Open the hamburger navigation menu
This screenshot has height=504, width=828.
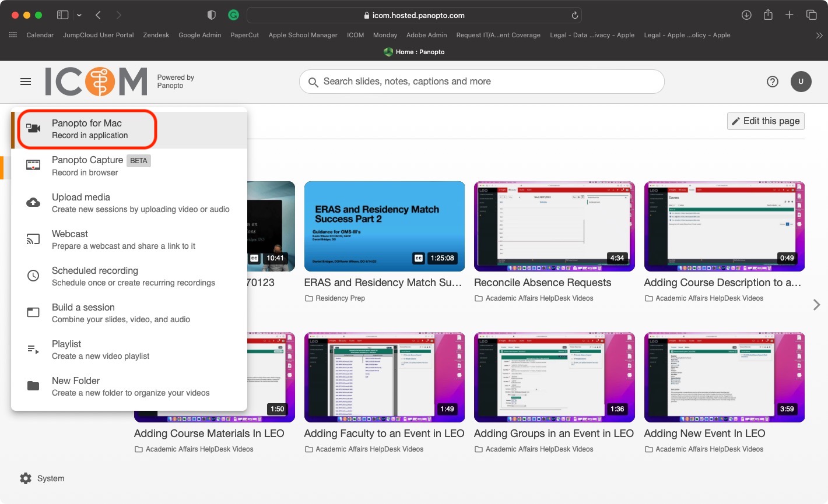[26, 82]
